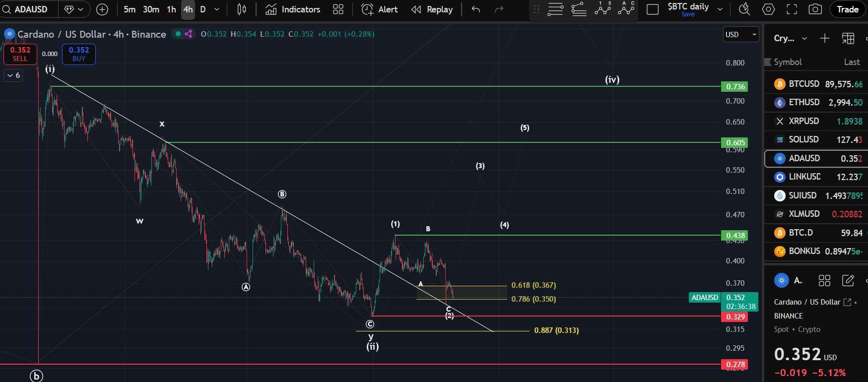Image resolution: width=868 pixels, height=382 pixels.
Task: Select SOLUSD in the watchlist
Action: pyautogui.click(x=816, y=139)
